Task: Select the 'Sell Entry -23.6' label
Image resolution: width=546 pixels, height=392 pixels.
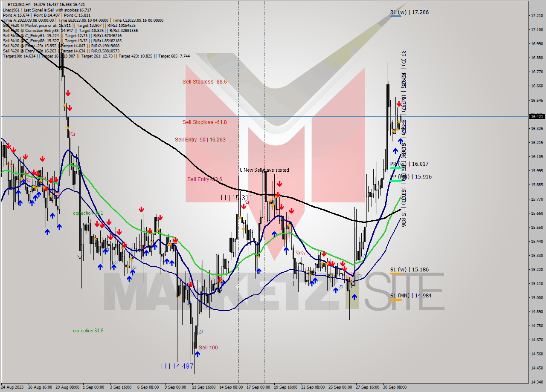Action: [x=204, y=179]
